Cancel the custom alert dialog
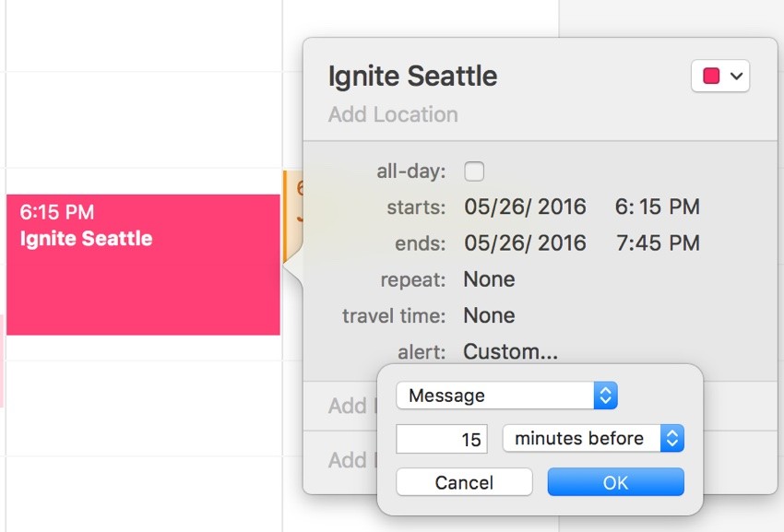Image resolution: width=784 pixels, height=532 pixels. (x=464, y=482)
